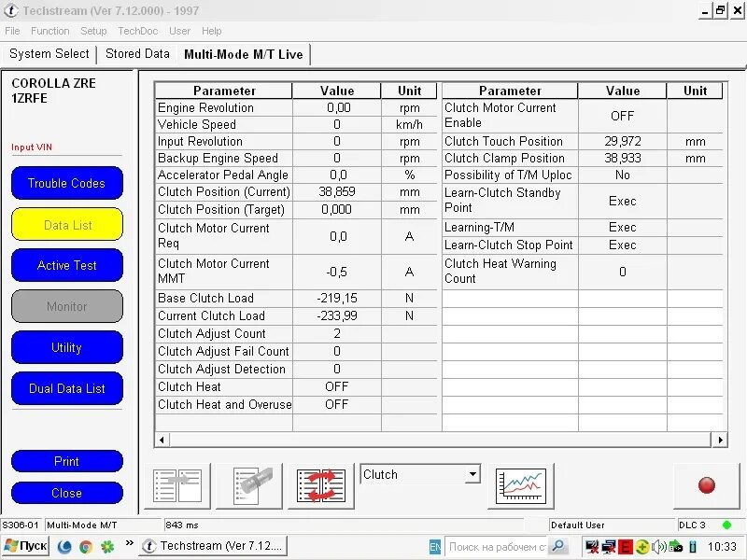
Task: Click the blue crescent quick launch icon
Action: 64,547
